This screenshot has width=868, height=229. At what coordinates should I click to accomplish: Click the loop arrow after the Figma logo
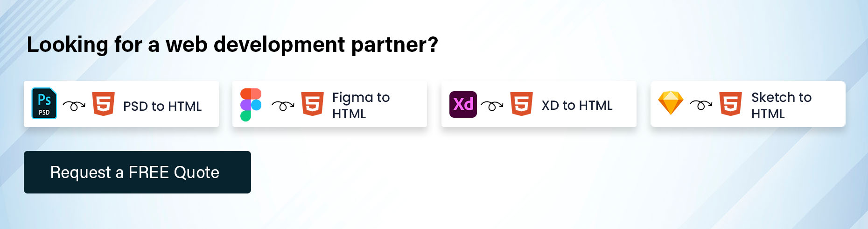click(283, 106)
